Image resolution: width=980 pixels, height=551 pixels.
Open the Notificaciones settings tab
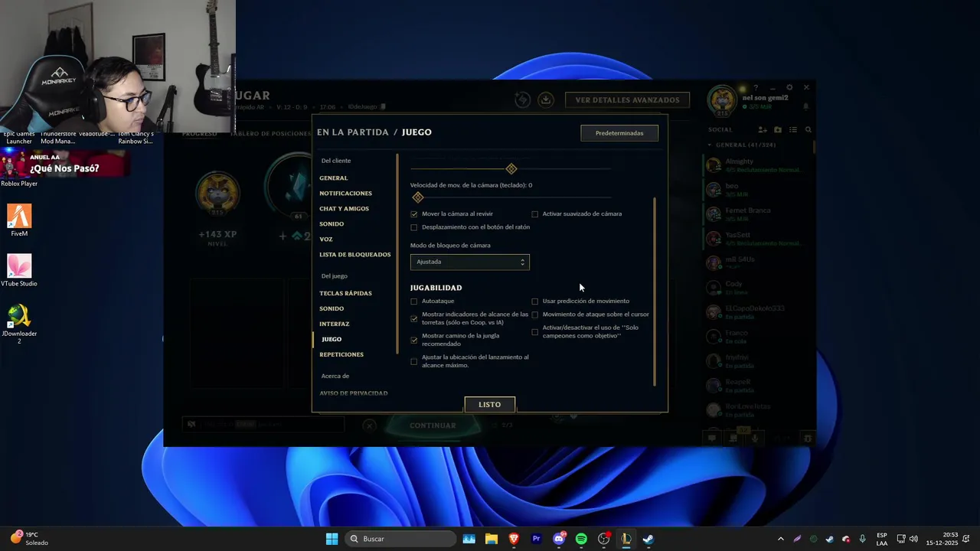346,194
